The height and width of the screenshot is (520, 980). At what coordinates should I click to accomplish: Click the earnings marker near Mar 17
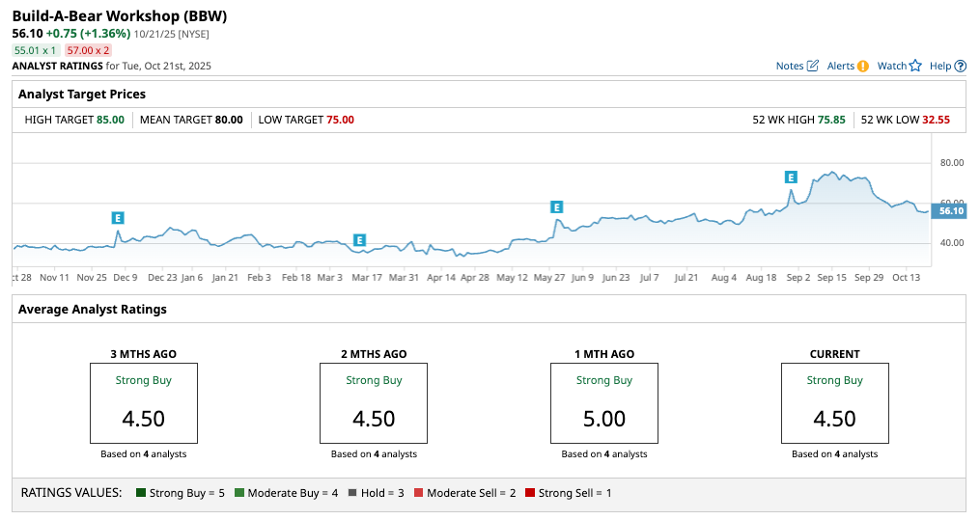359,240
